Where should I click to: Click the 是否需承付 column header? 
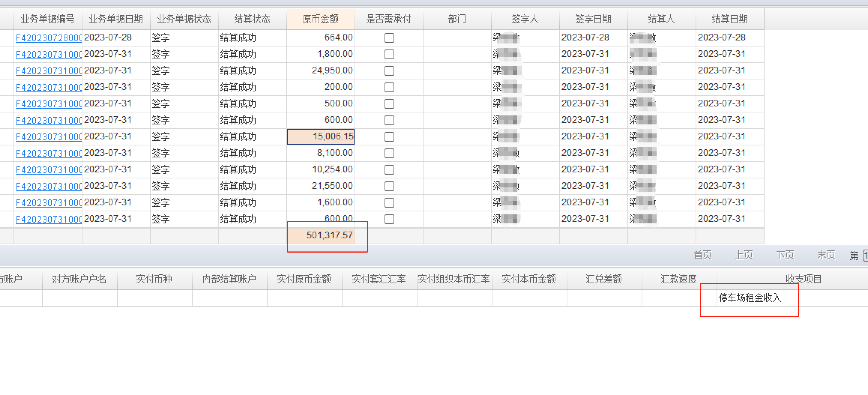(x=389, y=19)
